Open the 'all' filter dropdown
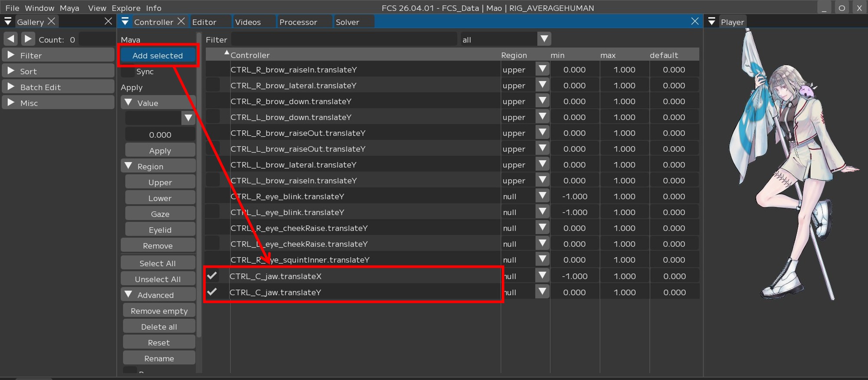The width and height of the screenshot is (868, 380). 544,39
